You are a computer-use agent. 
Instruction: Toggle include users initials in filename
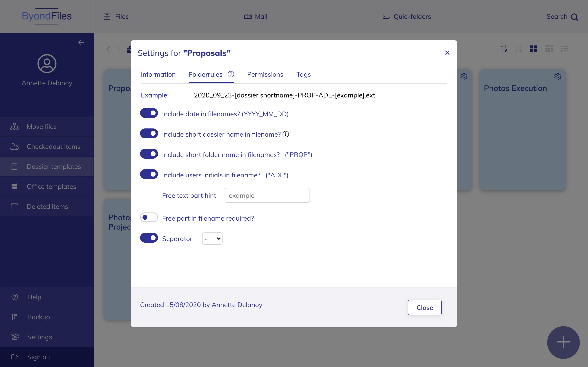pos(149,174)
